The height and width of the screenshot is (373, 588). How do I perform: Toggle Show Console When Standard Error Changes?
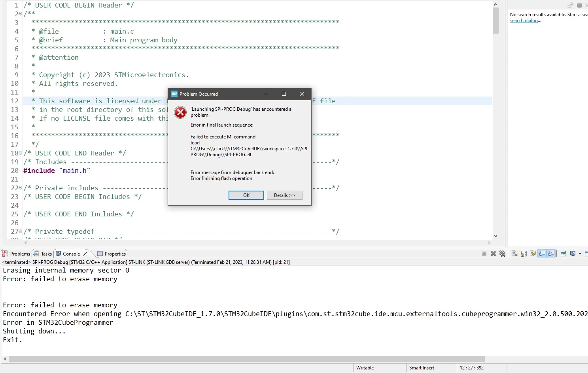[551, 254]
